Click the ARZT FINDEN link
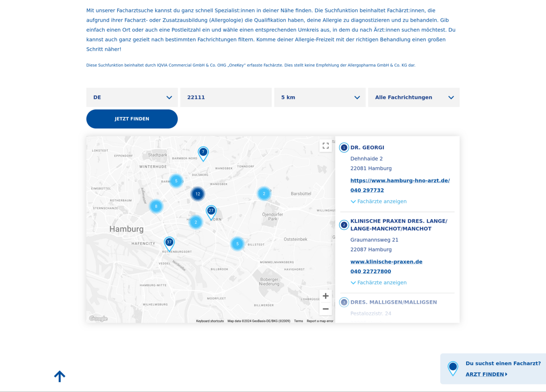Screen dimensions: 546x392 (484, 374)
